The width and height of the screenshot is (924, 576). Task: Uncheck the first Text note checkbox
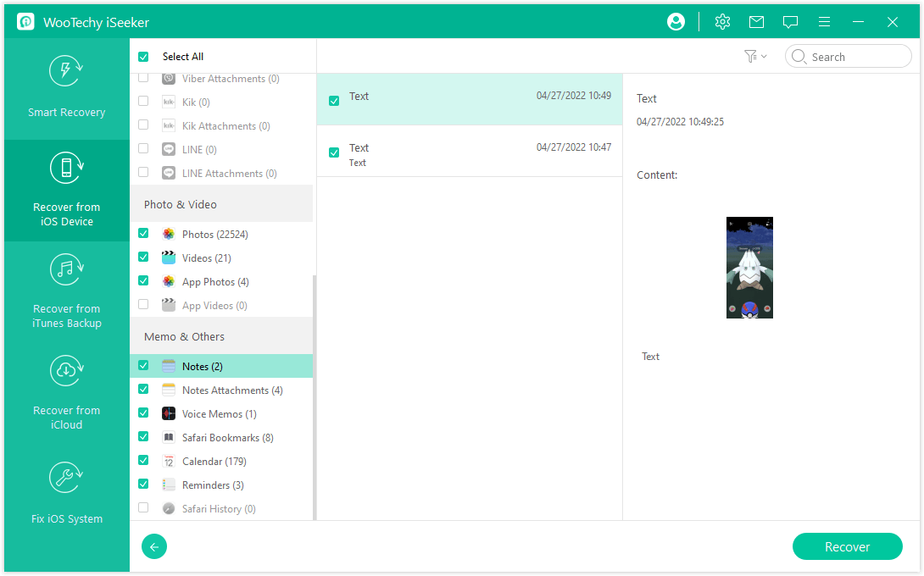click(x=334, y=101)
